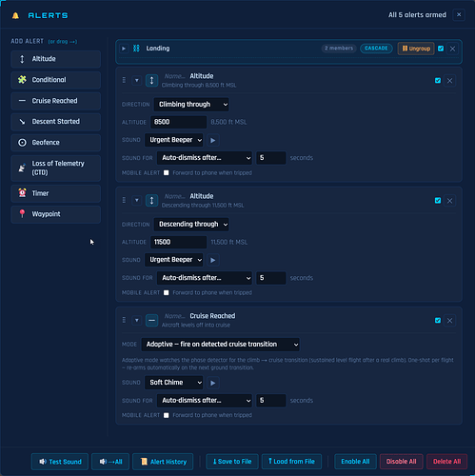
Task: Ungroup the Landing alert group
Action: tap(416, 49)
